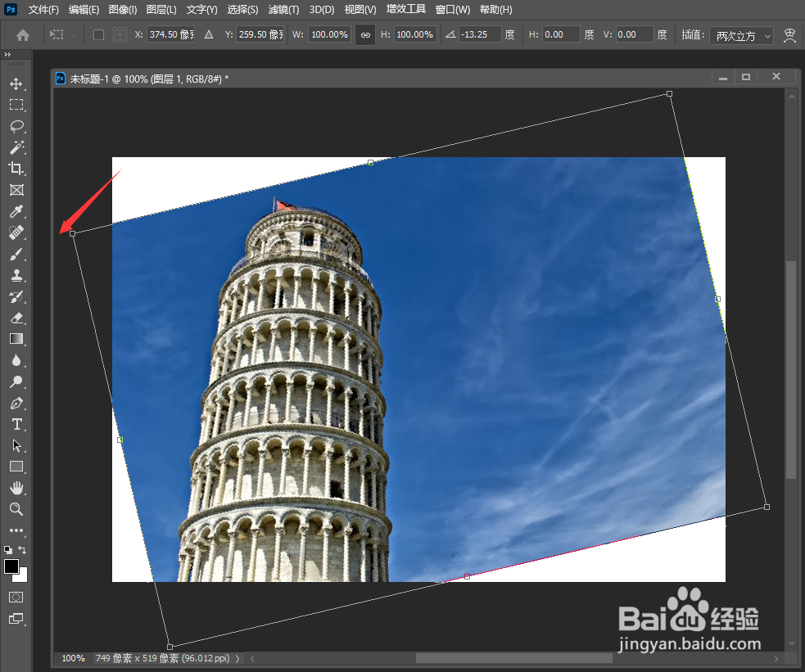
Task: Select the Move tool
Action: click(x=16, y=83)
